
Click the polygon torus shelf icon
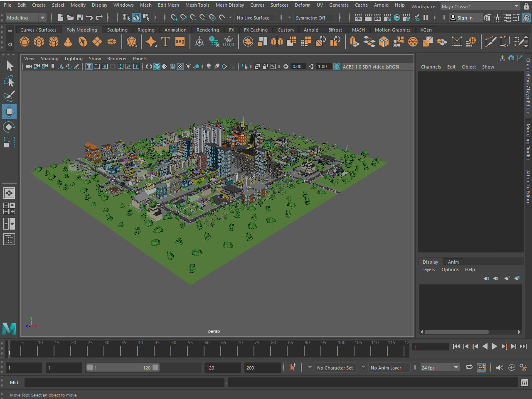click(x=83, y=42)
